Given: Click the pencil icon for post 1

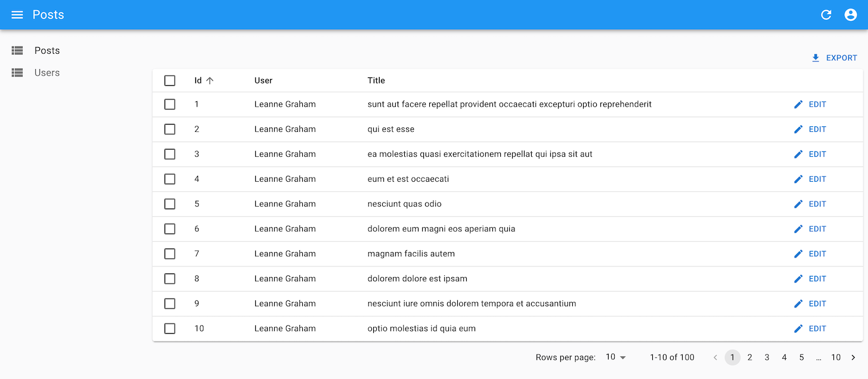Looking at the screenshot, I should coord(798,104).
